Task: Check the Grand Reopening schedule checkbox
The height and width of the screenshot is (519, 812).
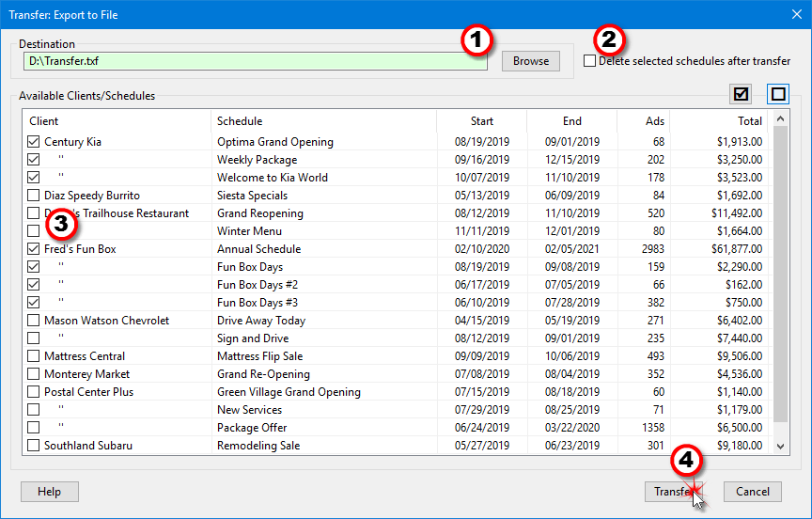Action: (x=33, y=212)
